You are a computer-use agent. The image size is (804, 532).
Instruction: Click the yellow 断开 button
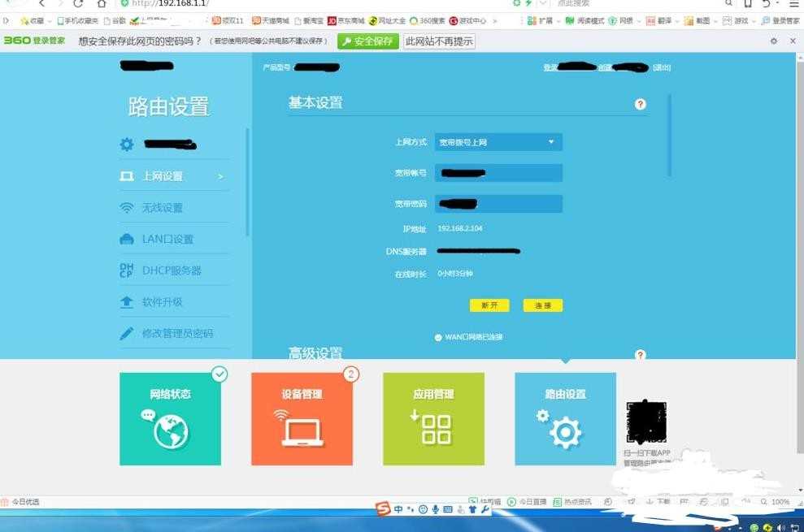pyautogui.click(x=489, y=305)
